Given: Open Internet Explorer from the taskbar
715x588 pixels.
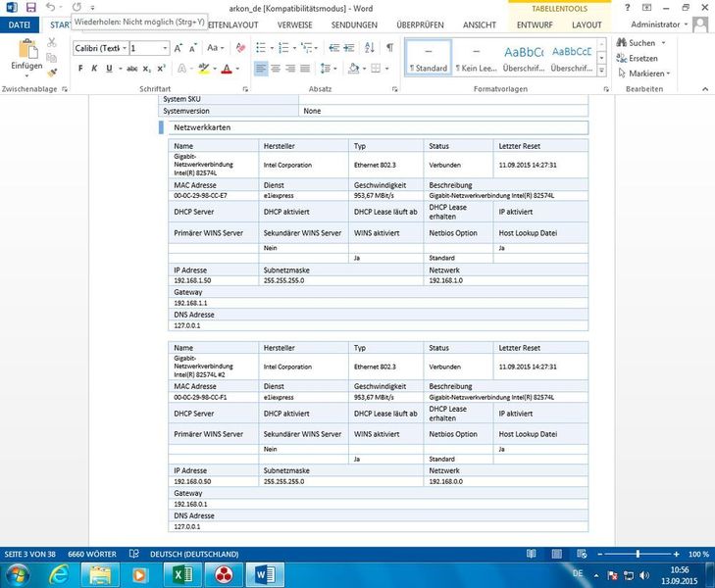Looking at the screenshot, I should 57,574.
